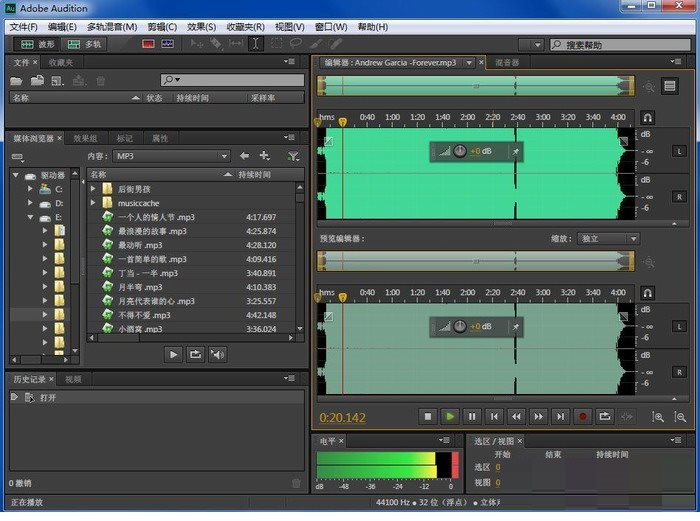Screen dimensions: 700x521
Task: Switch to the Mixer tab
Action: point(507,63)
